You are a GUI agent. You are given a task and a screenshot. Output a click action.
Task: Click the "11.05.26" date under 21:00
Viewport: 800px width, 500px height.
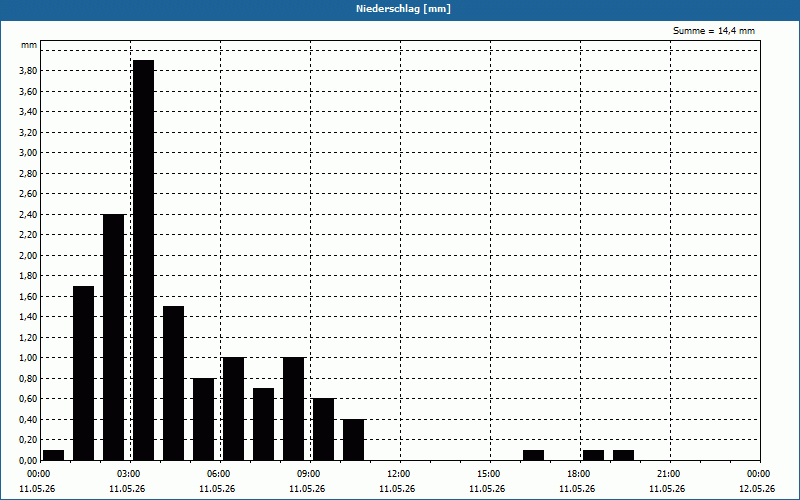(x=667, y=489)
